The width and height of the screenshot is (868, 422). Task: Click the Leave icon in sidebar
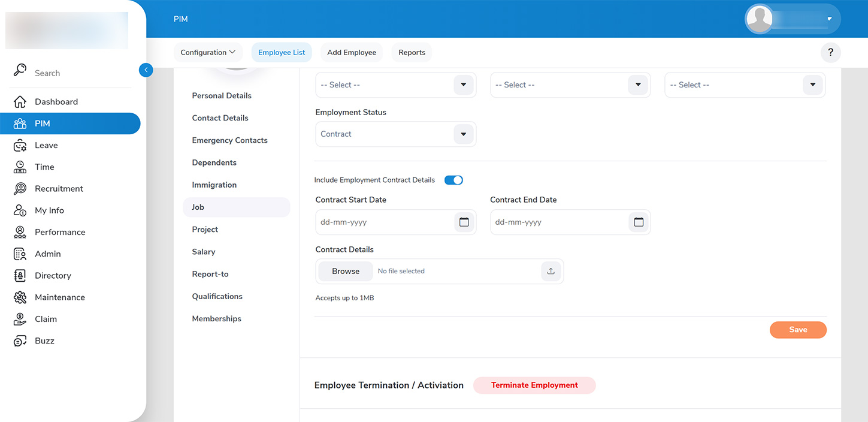point(20,146)
